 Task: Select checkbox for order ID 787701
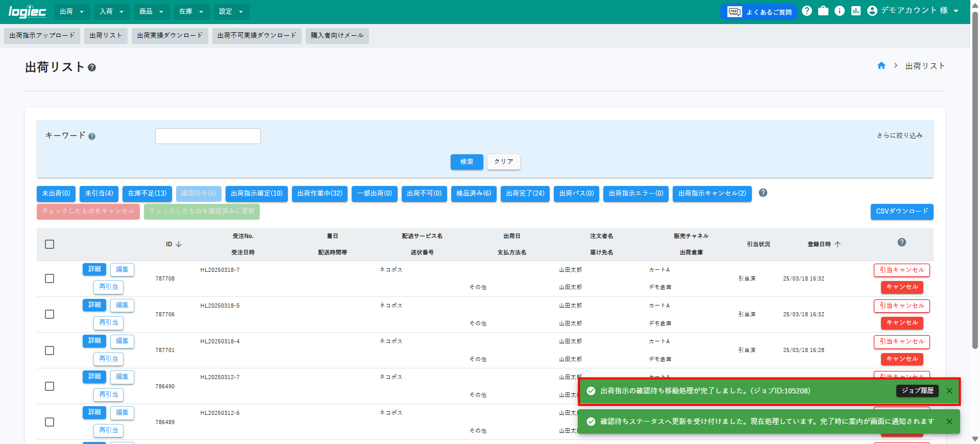tap(50, 350)
